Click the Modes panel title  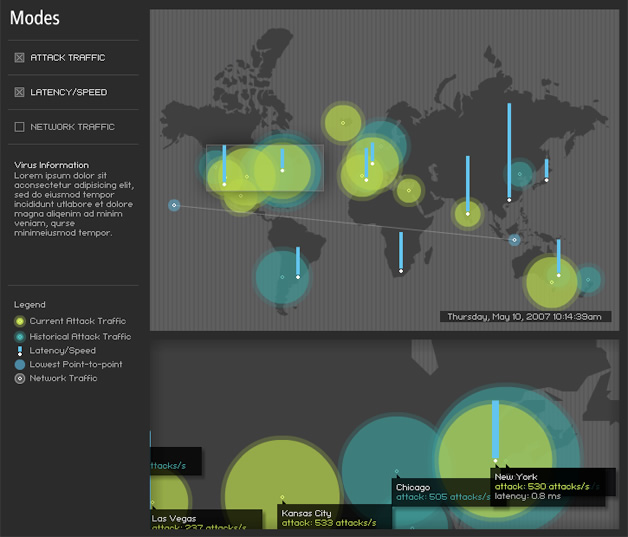(35, 18)
